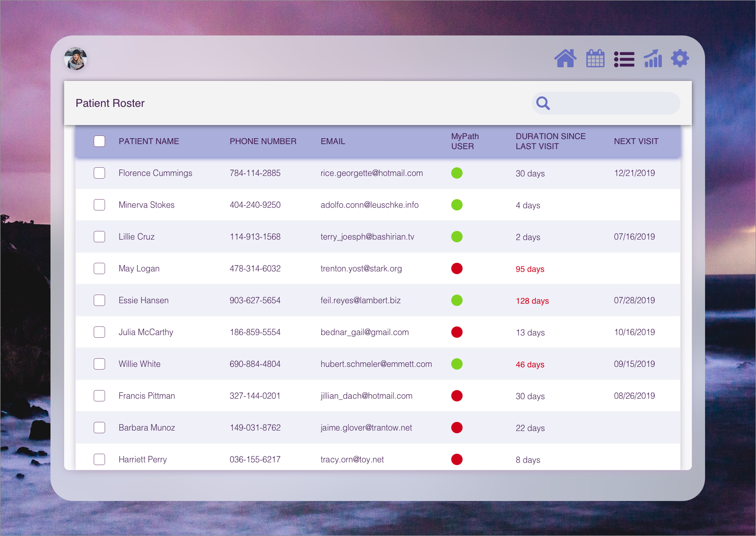Screen dimensions: 756x536
Task: Click the red 128 days duration
Action: [x=532, y=301]
